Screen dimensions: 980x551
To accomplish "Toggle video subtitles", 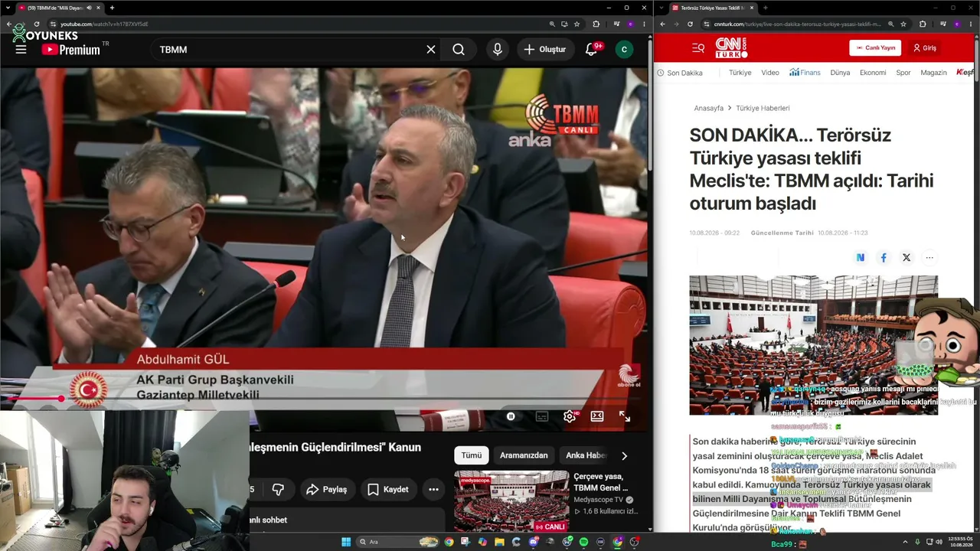I will pyautogui.click(x=542, y=416).
